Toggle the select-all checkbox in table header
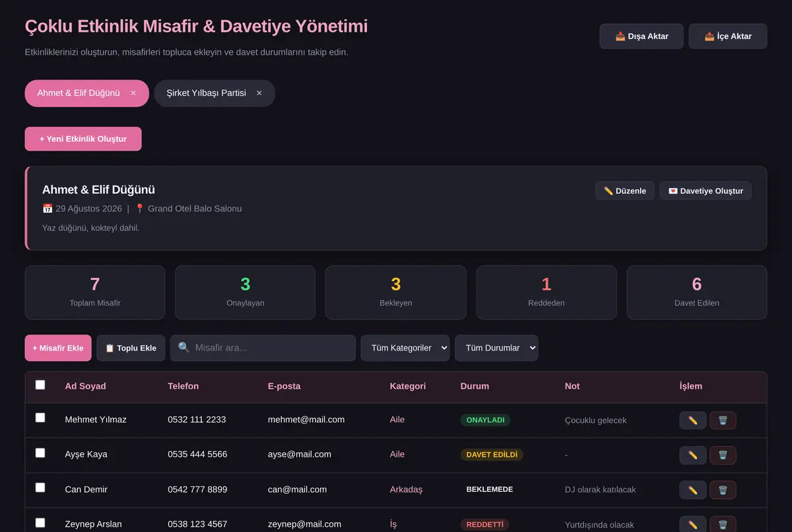The image size is (792, 532). point(40,385)
